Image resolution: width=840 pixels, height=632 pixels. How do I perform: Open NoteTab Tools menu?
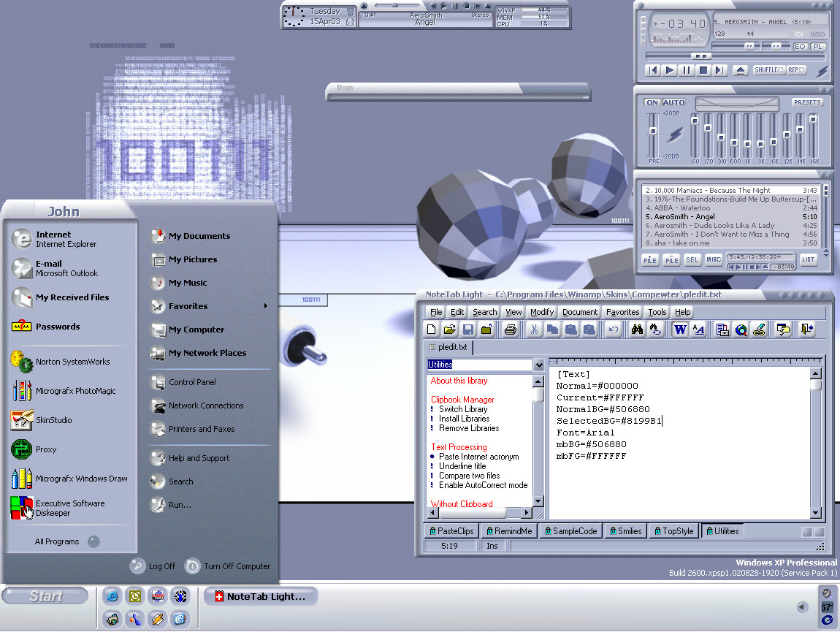(657, 312)
